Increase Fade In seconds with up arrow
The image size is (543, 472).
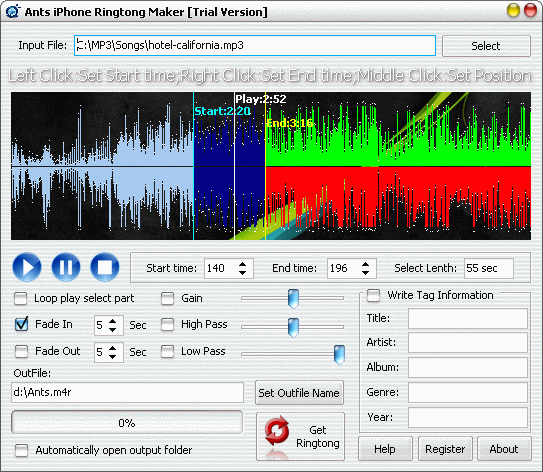[x=113, y=321]
